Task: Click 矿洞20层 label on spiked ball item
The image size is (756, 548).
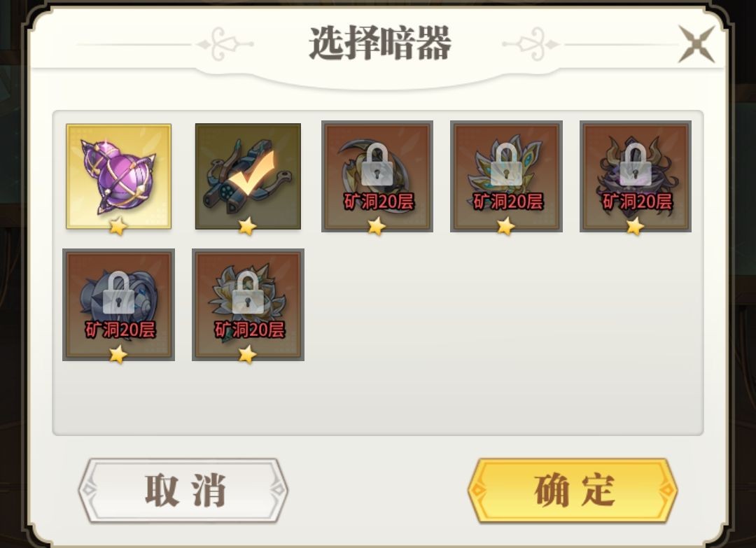Action: (x=120, y=330)
